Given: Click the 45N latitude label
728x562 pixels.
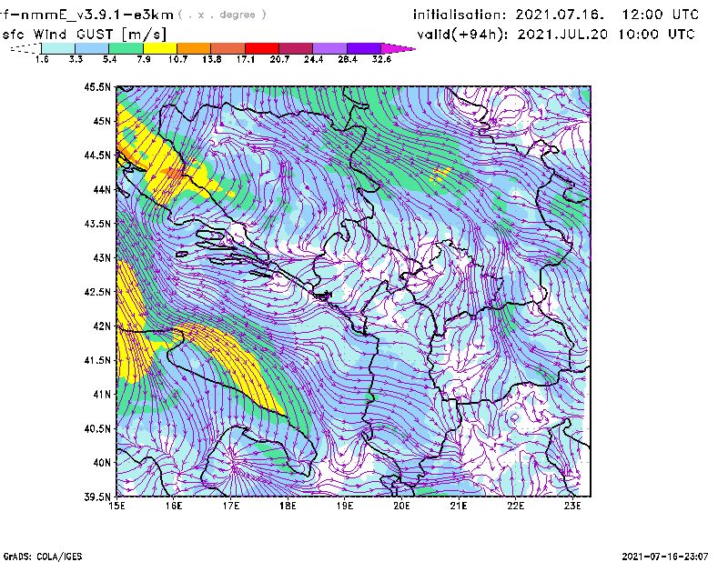Looking at the screenshot, I should 102,121.
